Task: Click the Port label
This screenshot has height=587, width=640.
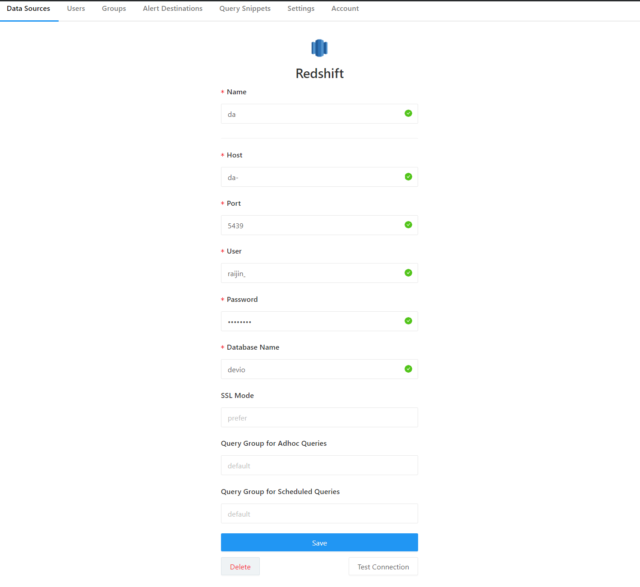Action: pos(233,203)
